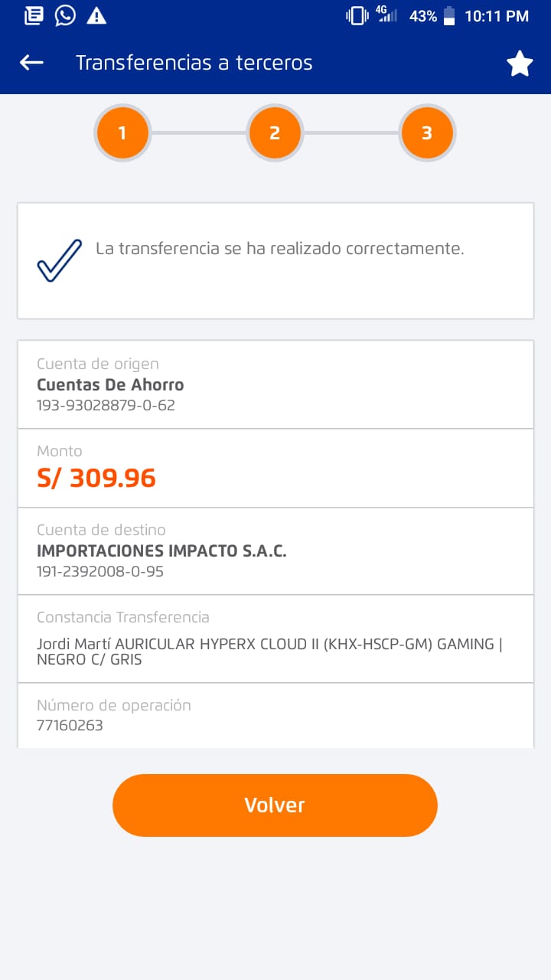Image resolution: width=551 pixels, height=980 pixels.
Task: Select step 3 in progress indicator
Action: coord(426,133)
